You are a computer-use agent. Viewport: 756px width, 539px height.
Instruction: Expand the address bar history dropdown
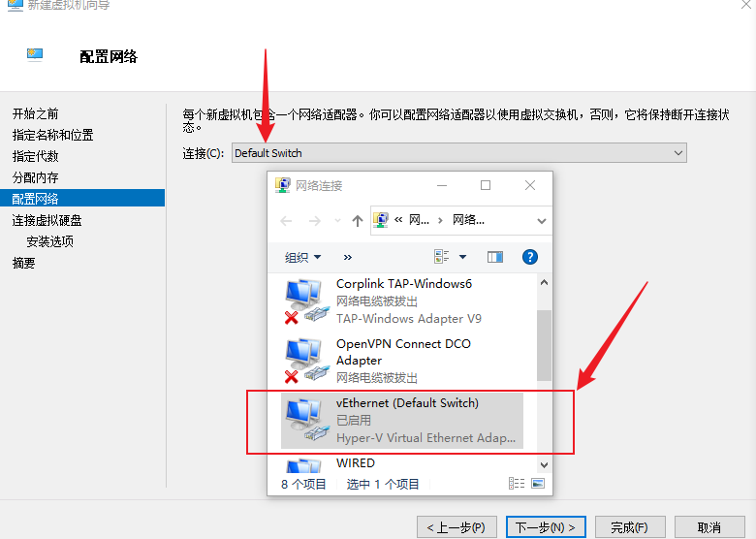point(542,221)
